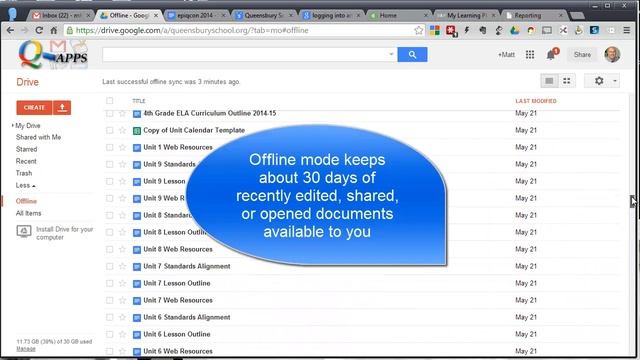Click the Google Drive extension icon in toolbar
Image resolution: width=640 pixels, height=360 pixels.
pyautogui.click(x=515, y=30)
